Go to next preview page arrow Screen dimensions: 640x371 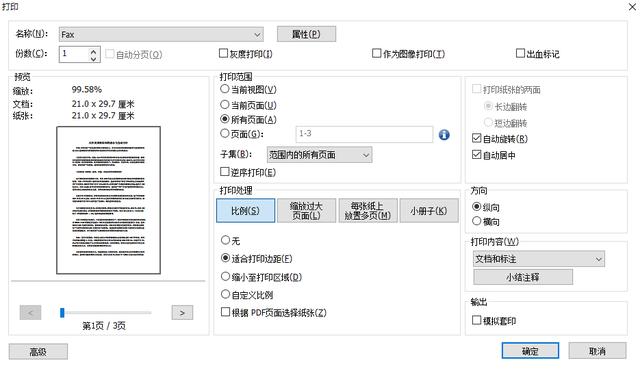coord(182,313)
